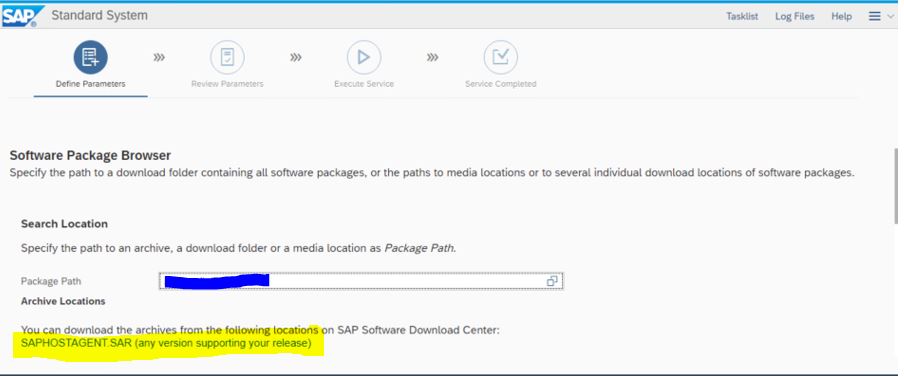Open the browse dialog icon in Package Path
The width and height of the screenshot is (904, 376).
(x=552, y=281)
